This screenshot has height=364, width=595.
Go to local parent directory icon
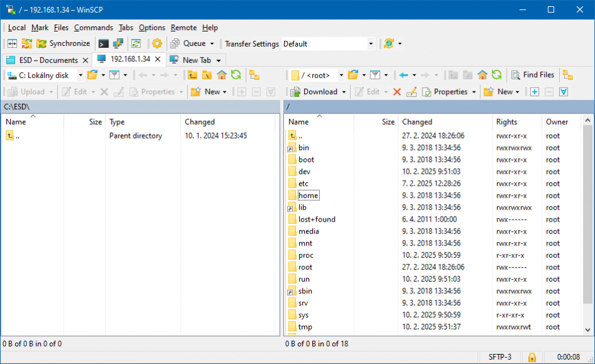pyautogui.click(x=193, y=75)
